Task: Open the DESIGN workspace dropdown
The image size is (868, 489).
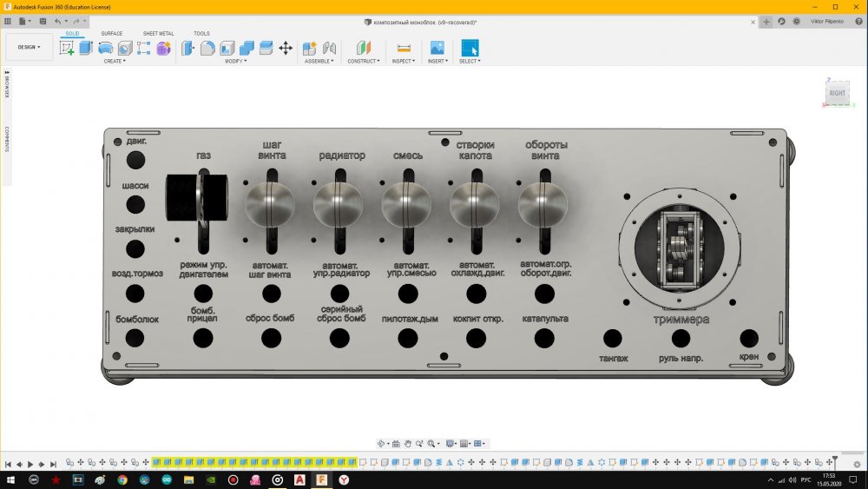Action: 29,47
